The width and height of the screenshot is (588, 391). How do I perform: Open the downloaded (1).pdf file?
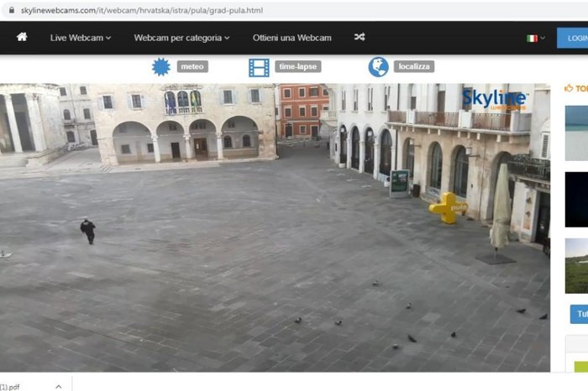pyautogui.click(x=10, y=387)
